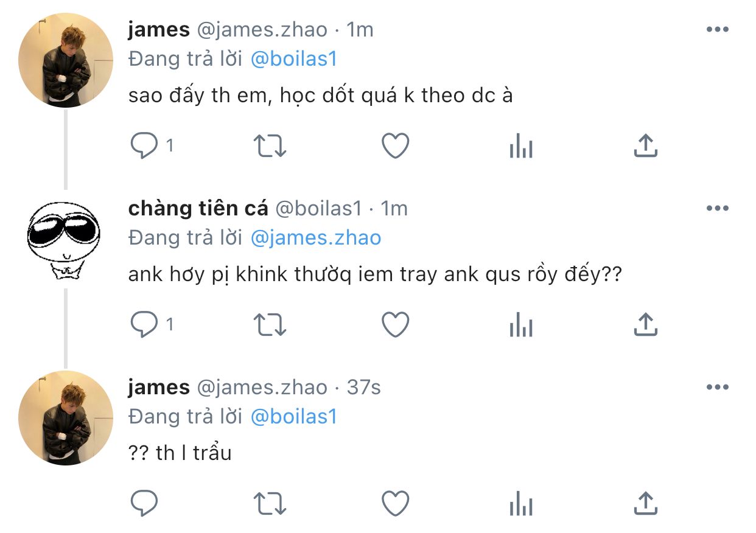Viewport: 756px width, 533px height.
Task: View analytics of james's first tweet
Action: (520, 147)
